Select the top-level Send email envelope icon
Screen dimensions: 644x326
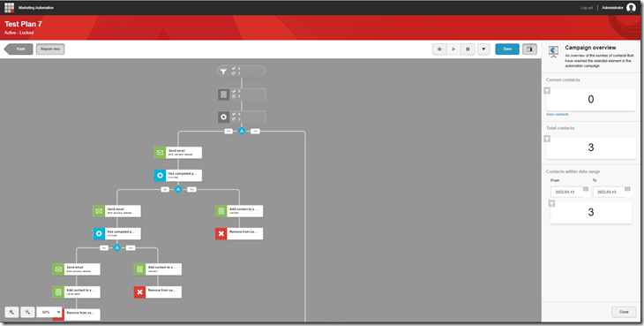160,153
